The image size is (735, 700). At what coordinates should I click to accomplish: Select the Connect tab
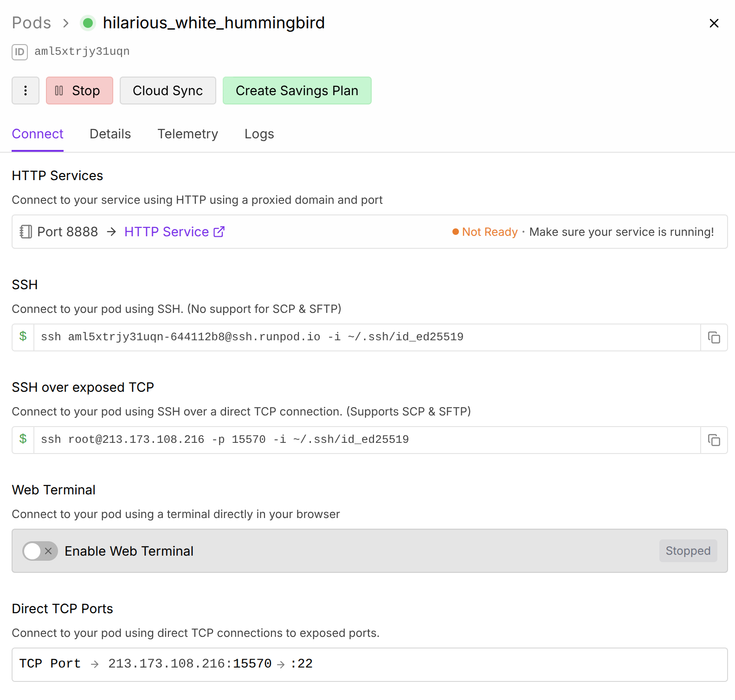(38, 134)
